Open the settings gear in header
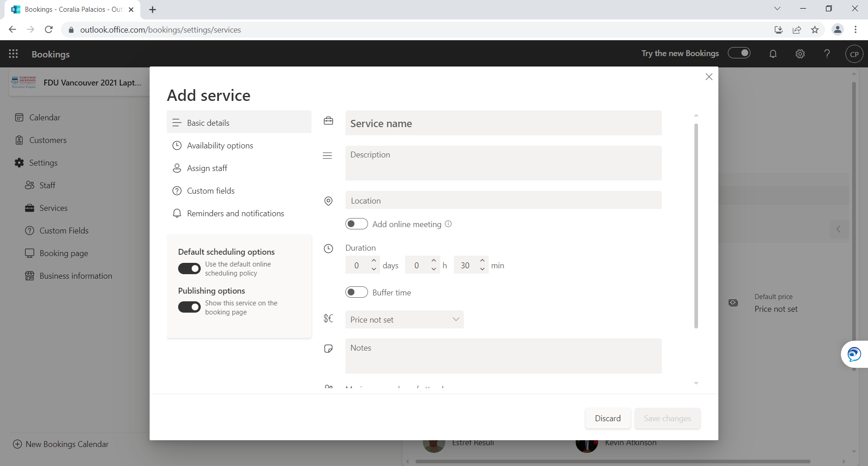868x466 pixels. point(800,54)
